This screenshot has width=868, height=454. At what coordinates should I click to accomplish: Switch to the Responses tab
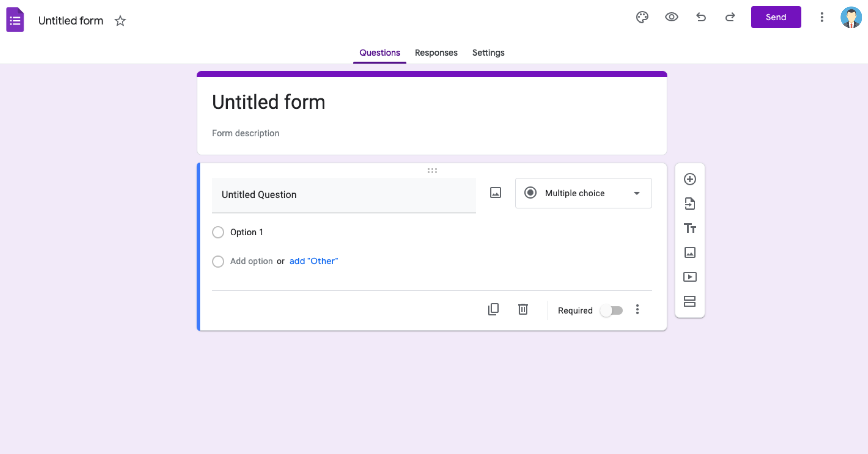click(x=436, y=53)
